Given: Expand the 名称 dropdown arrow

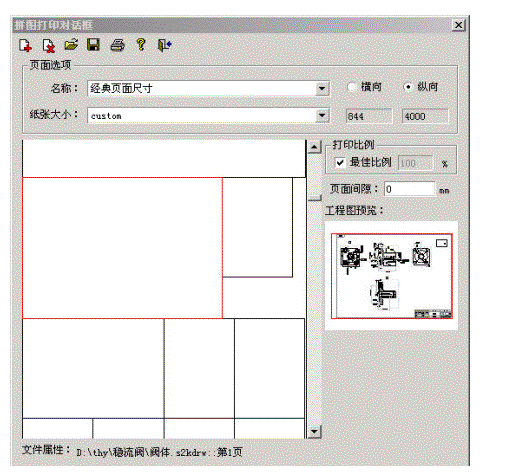Looking at the screenshot, I should (322, 89).
